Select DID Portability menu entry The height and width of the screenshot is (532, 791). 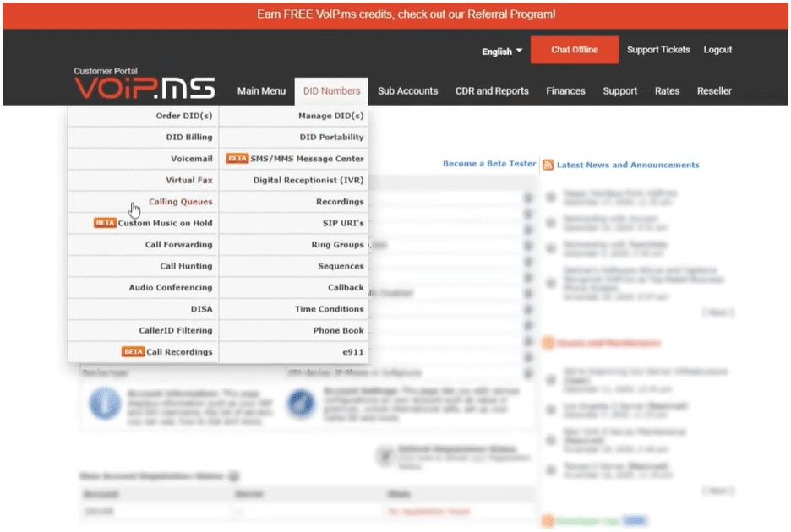[293, 137]
